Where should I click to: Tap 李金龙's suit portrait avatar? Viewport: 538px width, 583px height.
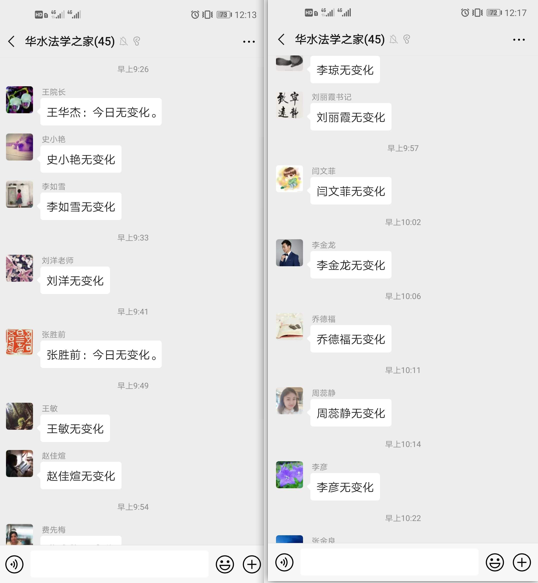tap(289, 253)
